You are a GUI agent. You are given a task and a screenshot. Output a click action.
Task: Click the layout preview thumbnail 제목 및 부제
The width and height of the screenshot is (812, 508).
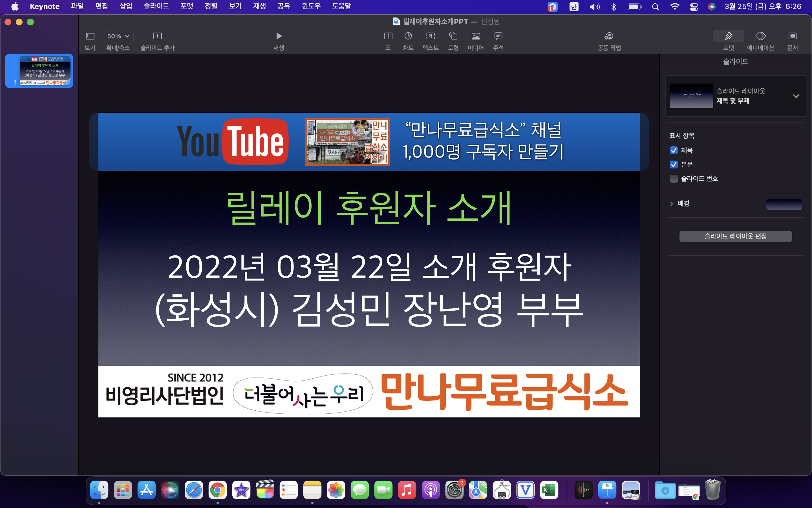691,96
